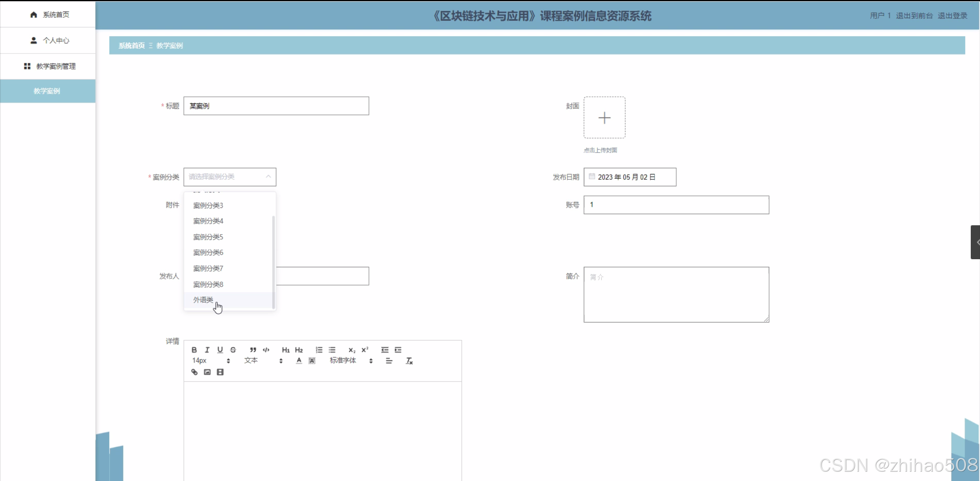Increase indent in the editor
980x481 pixels.
point(398,349)
